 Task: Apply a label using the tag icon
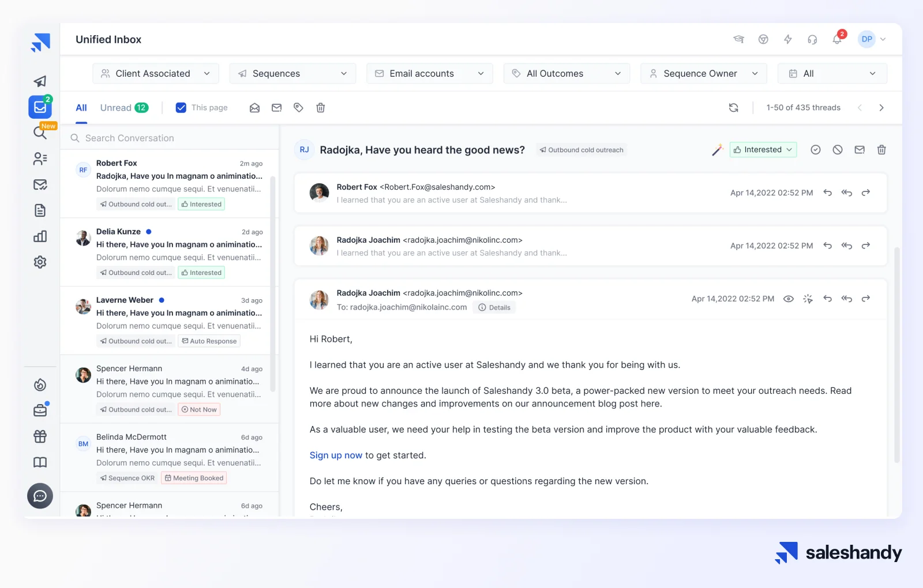[x=298, y=108]
